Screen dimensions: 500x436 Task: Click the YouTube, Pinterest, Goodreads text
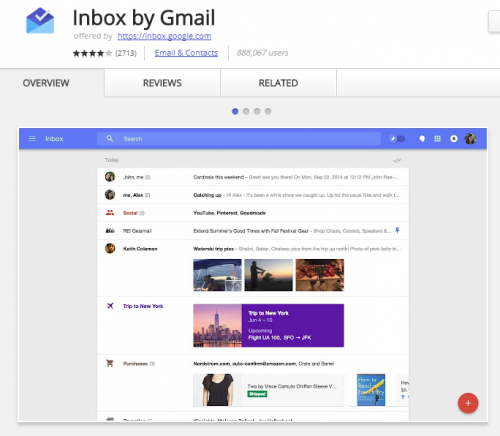[229, 213]
